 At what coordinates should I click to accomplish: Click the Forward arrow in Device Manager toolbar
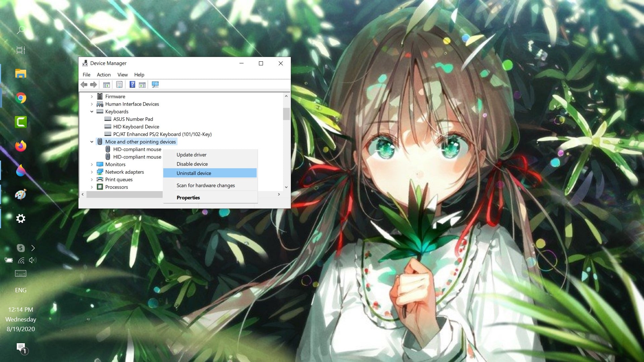point(94,85)
